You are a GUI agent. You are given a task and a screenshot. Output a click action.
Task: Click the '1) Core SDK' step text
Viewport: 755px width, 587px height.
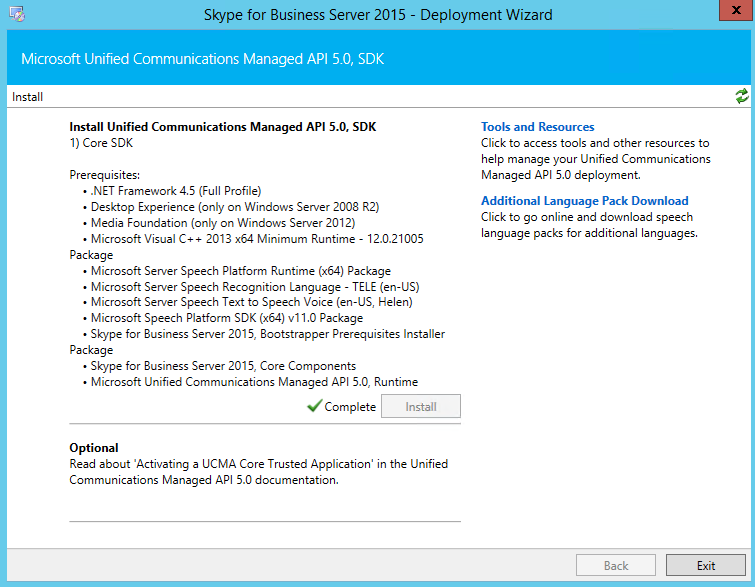pyautogui.click(x=101, y=143)
